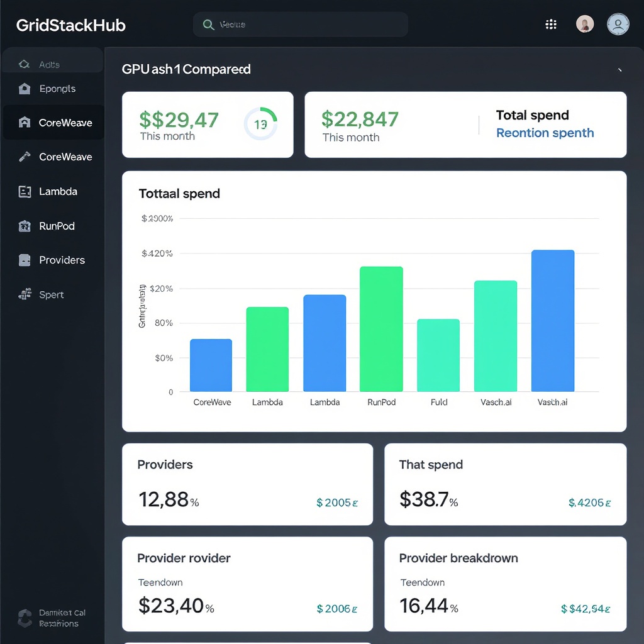This screenshot has height=644, width=644.
Task: Click the Vasch.ai axis label
Action: tap(496, 402)
